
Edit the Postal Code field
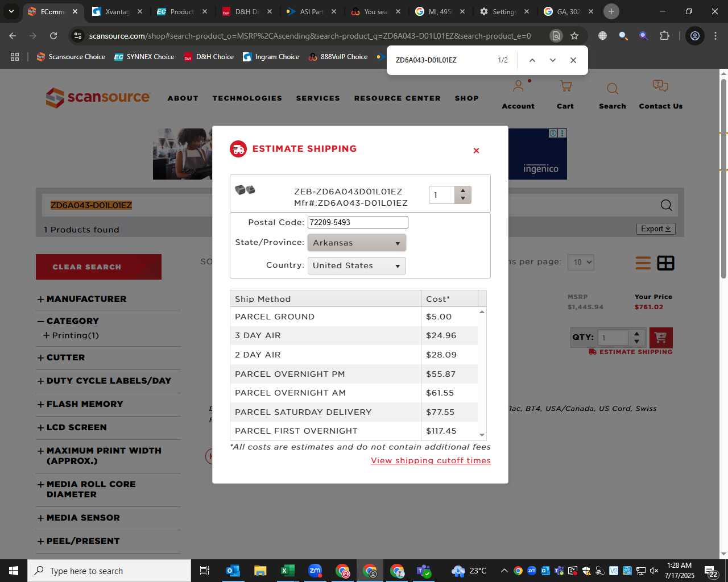(x=358, y=222)
